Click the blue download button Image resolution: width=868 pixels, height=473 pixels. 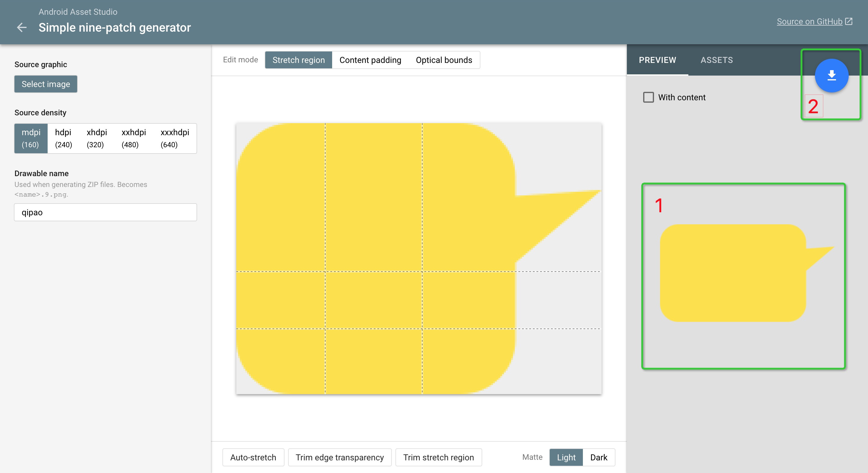pyautogui.click(x=831, y=75)
